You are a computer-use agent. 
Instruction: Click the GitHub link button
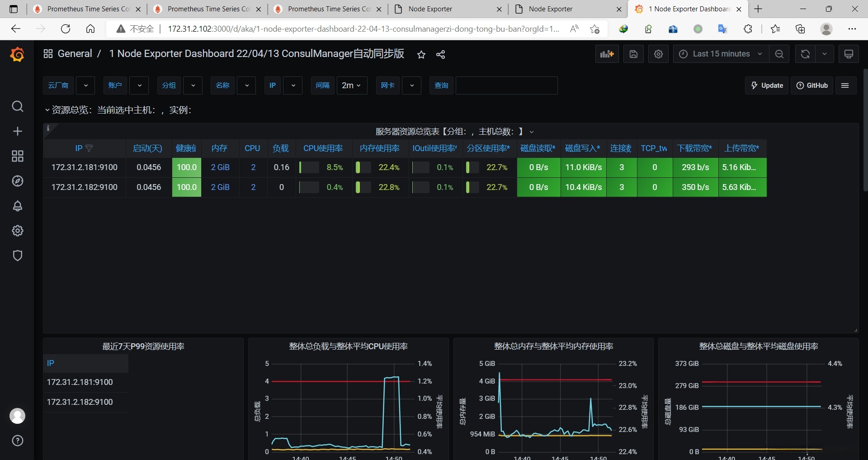click(812, 85)
